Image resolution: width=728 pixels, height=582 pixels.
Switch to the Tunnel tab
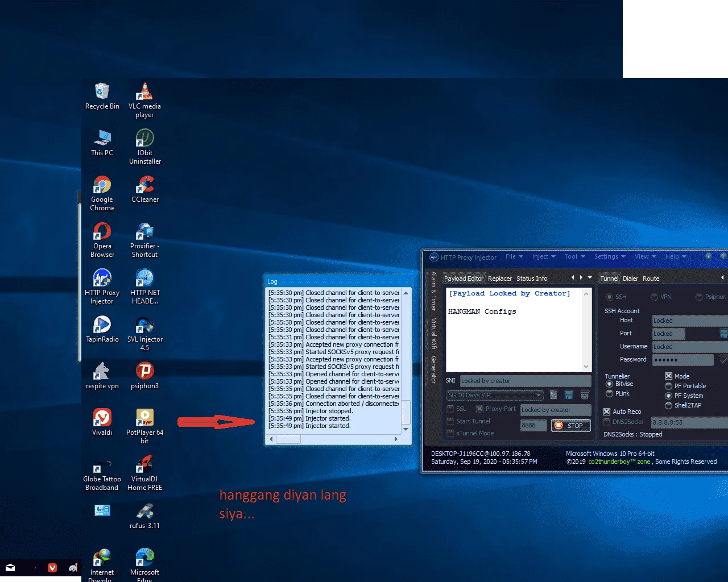point(609,278)
